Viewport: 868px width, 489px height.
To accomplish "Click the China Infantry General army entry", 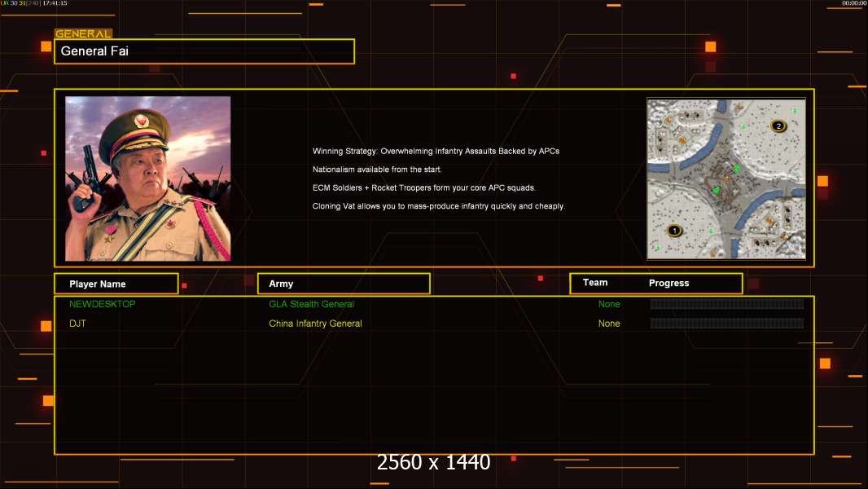I will (316, 324).
